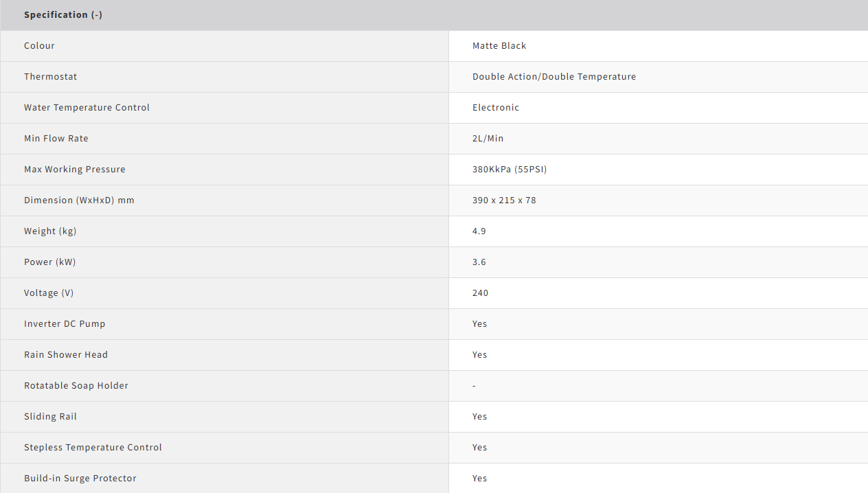This screenshot has height=493, width=868.
Task: Click the Water Temperature Control label
Action: point(87,108)
